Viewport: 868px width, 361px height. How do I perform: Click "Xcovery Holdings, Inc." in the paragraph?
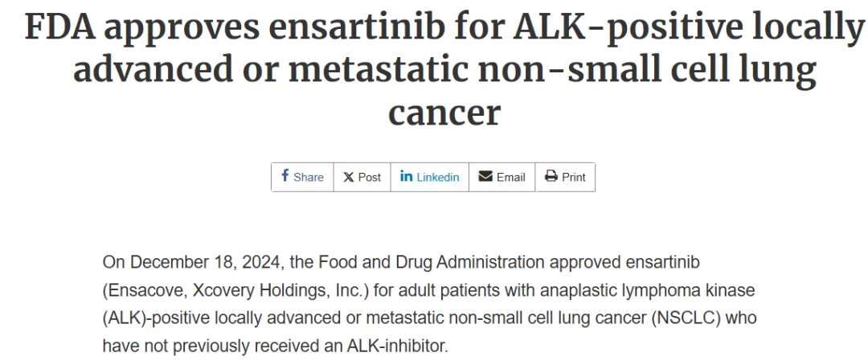coord(256,290)
